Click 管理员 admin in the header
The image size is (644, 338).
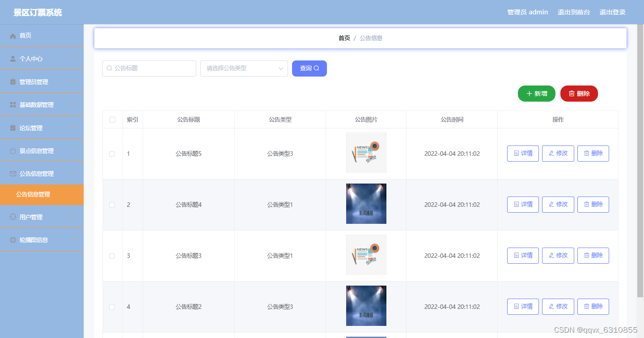[528, 12]
